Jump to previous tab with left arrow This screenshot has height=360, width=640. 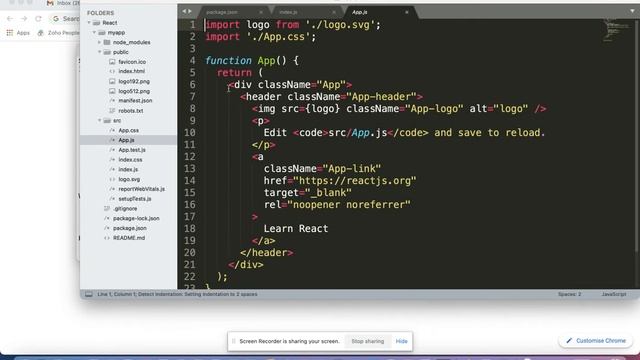pyautogui.click(x=184, y=11)
